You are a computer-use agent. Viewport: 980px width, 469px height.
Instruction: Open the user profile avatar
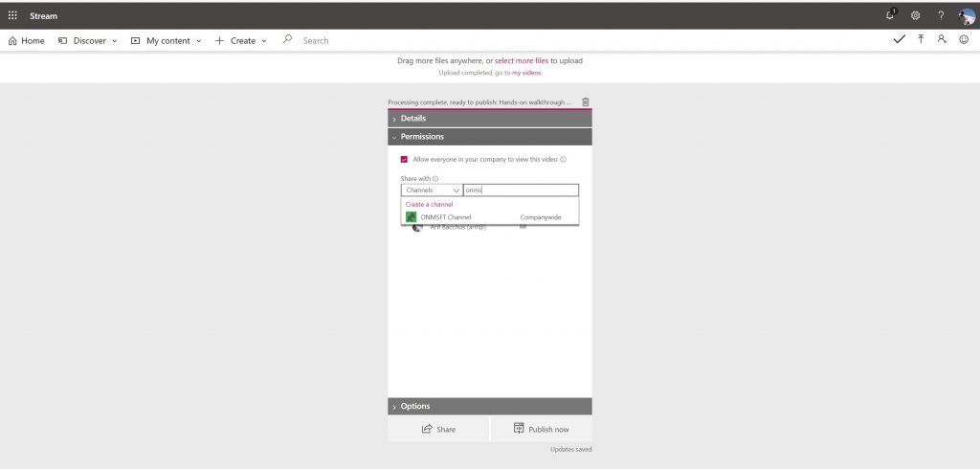coord(967,16)
